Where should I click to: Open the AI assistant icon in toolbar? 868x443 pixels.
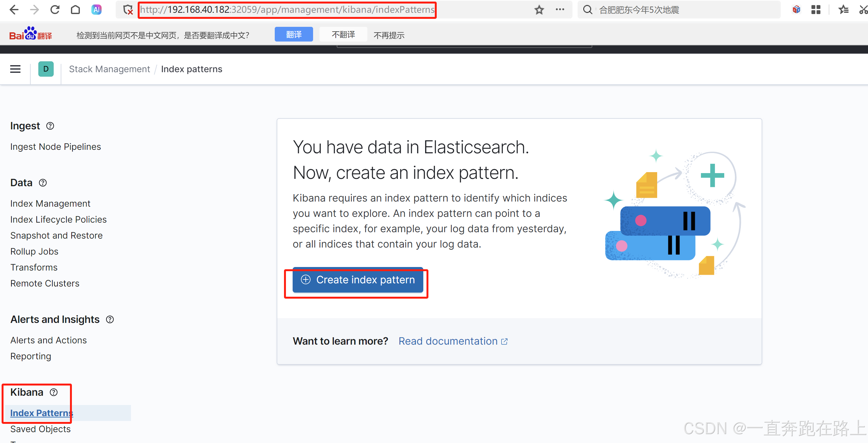[x=96, y=10]
